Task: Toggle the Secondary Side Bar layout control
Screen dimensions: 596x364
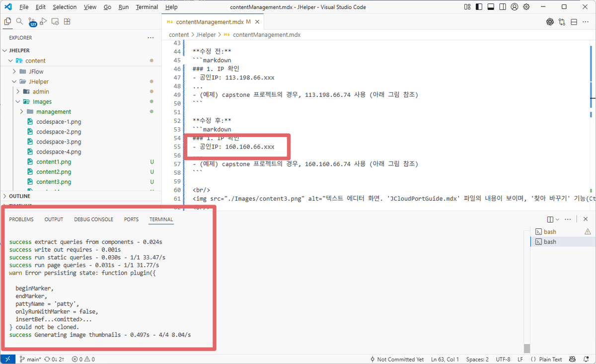Action: (503, 6)
